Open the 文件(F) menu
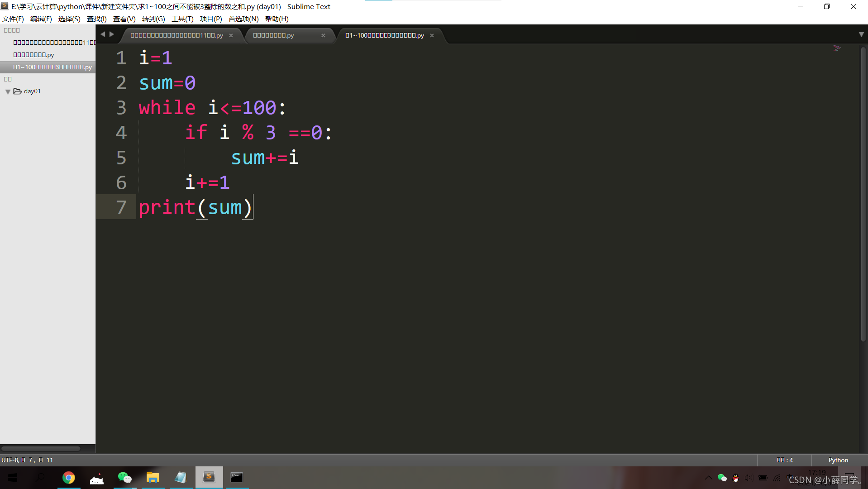The image size is (868, 489). pyautogui.click(x=13, y=19)
